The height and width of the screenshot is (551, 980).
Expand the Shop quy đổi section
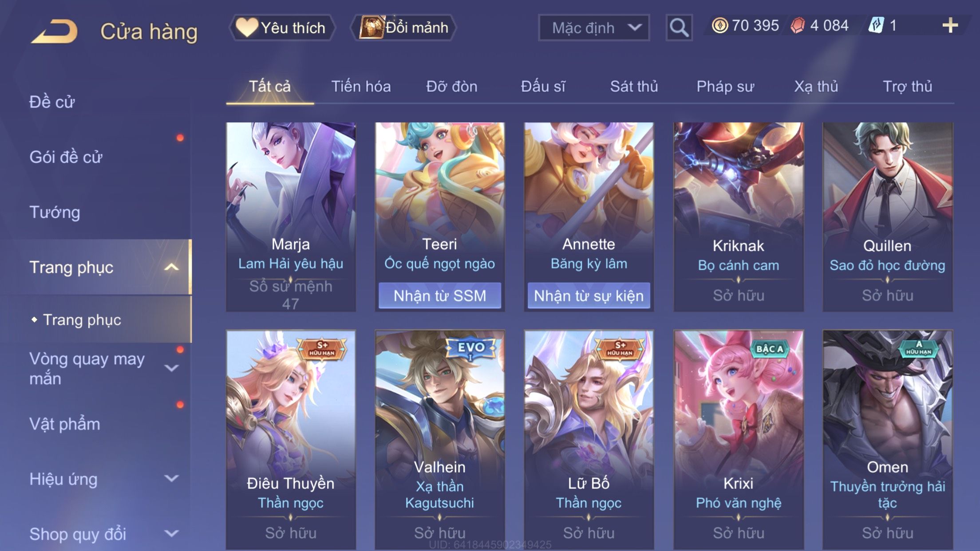click(x=171, y=533)
